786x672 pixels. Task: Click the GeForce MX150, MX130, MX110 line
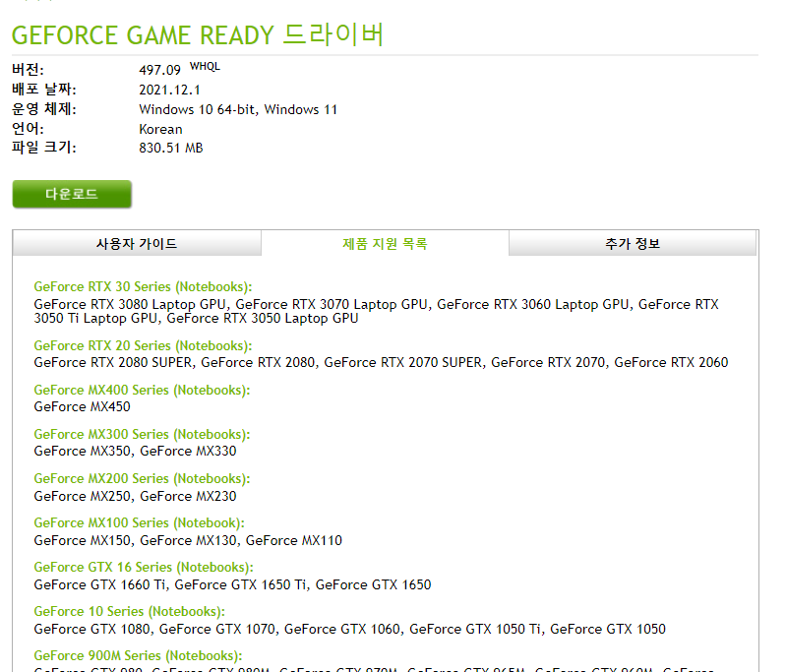[188, 540]
